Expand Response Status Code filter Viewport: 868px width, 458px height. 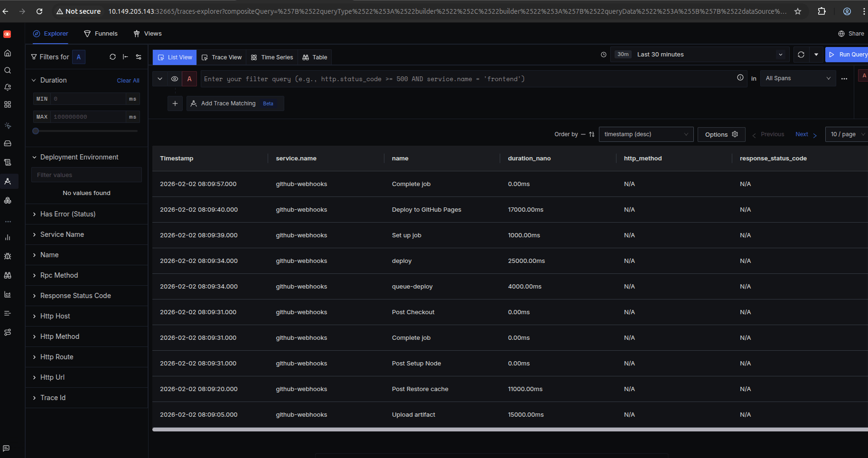click(86, 296)
